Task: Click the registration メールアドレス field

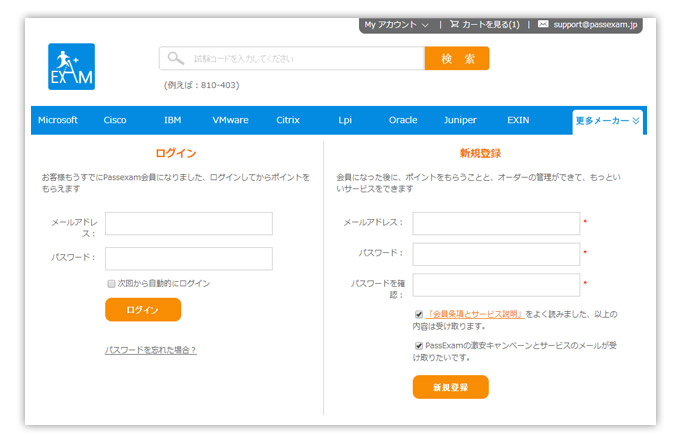Action: 496,223
